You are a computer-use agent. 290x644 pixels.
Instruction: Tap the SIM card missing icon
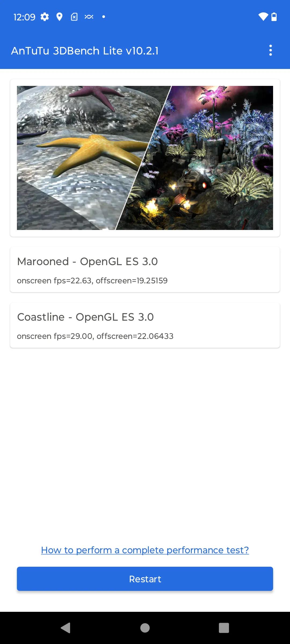pos(74,17)
